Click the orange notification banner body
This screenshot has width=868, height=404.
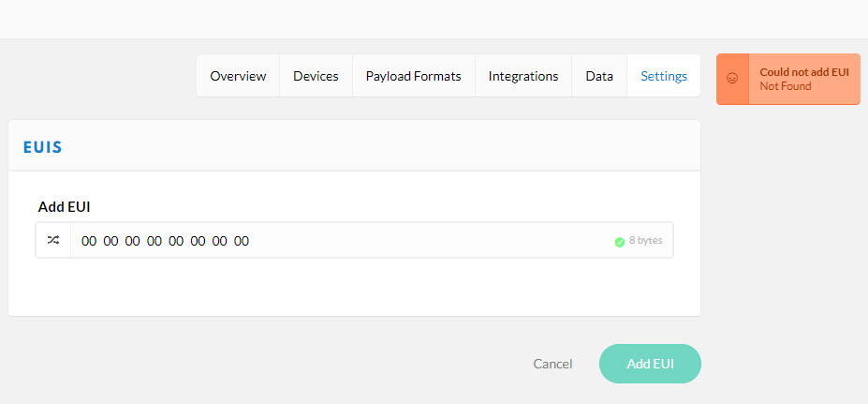pos(803,79)
